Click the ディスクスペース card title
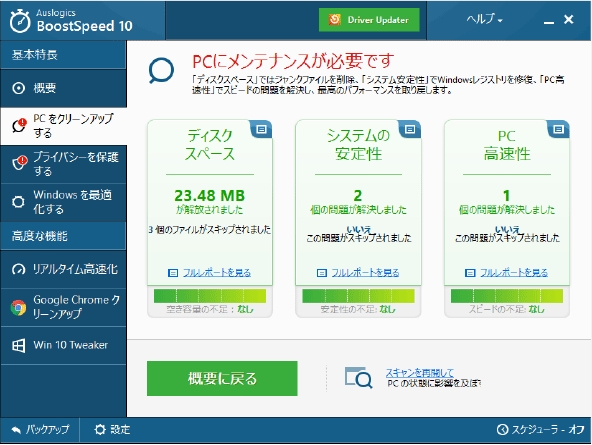592x445 pixels. [x=210, y=145]
